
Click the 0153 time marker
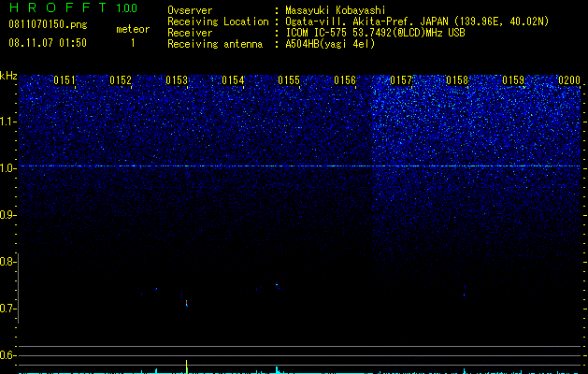(177, 80)
